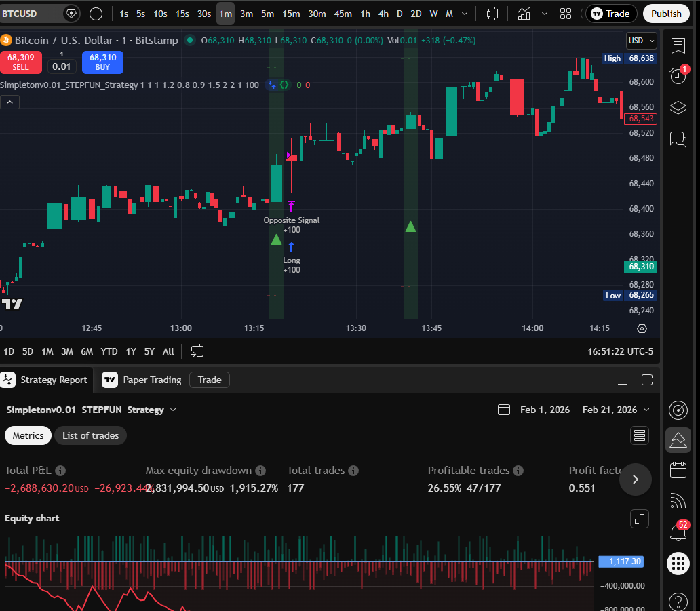Screen dimensions: 700x611
Task: Open the Trade tab in the bottom panel
Action: [209, 380]
